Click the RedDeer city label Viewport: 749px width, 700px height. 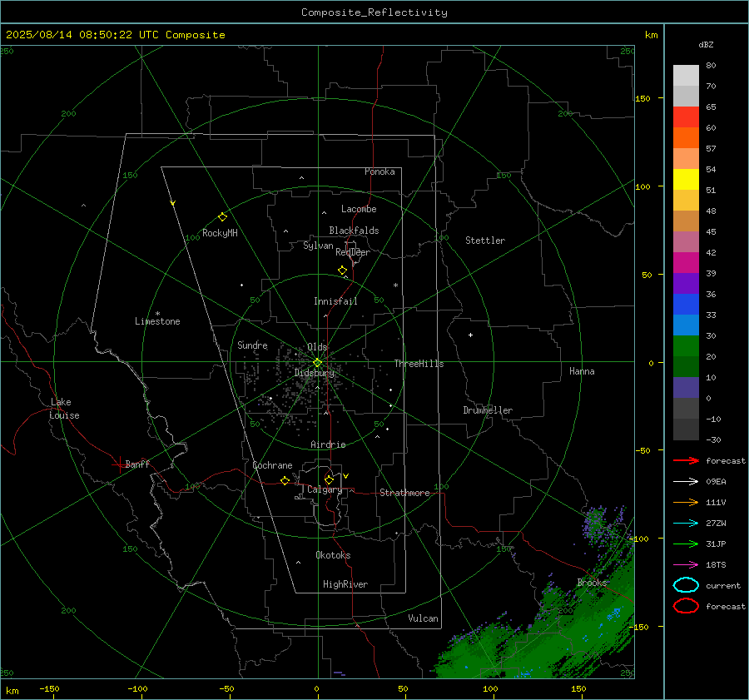(x=353, y=252)
